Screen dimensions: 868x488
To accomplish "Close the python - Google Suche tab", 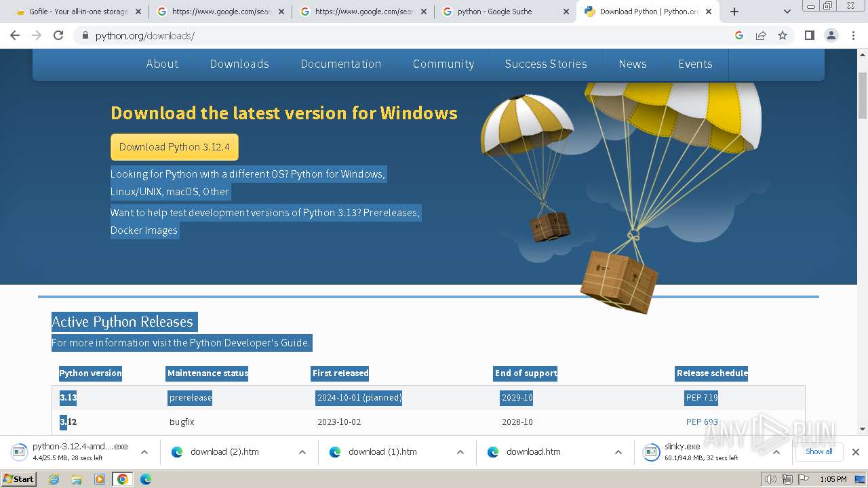I will (566, 12).
